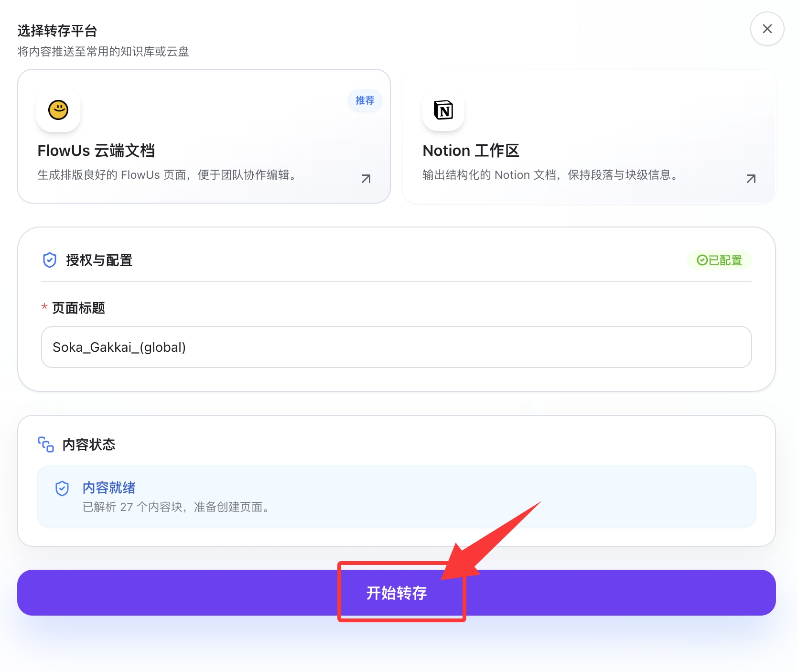The image size is (797, 672).
Task: Click the blue shield icon beside 授权与配置
Action: tap(50, 260)
